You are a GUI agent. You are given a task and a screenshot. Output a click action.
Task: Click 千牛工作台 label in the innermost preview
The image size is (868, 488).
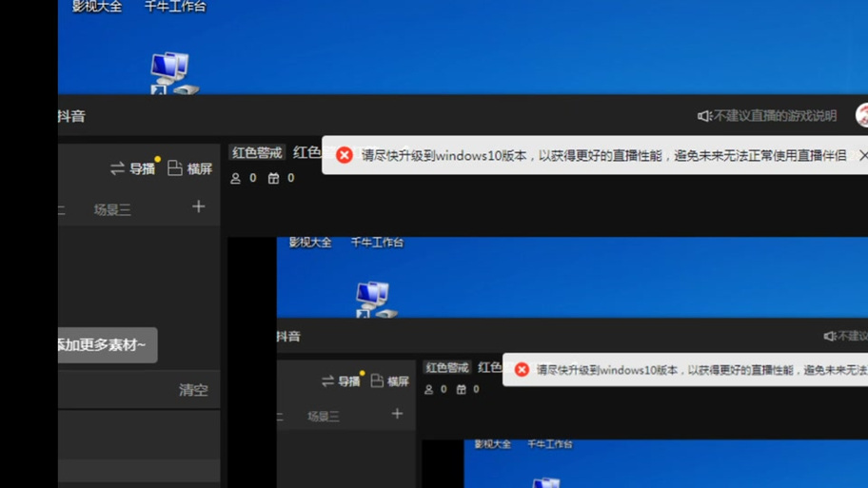[x=550, y=444]
